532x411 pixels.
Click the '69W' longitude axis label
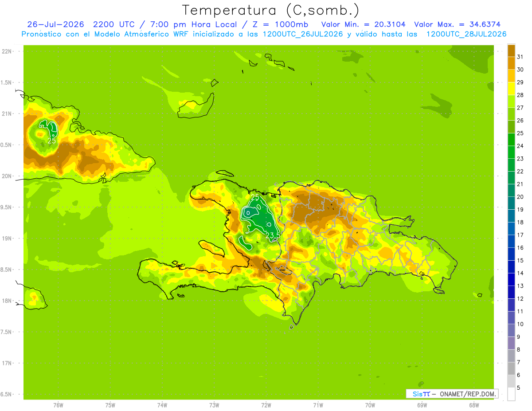tap(422, 405)
